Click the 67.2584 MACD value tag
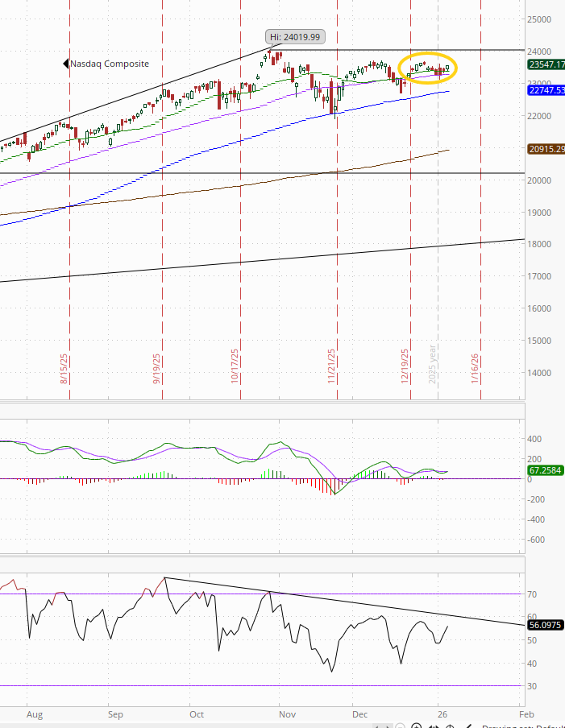The image size is (565, 728). click(546, 470)
